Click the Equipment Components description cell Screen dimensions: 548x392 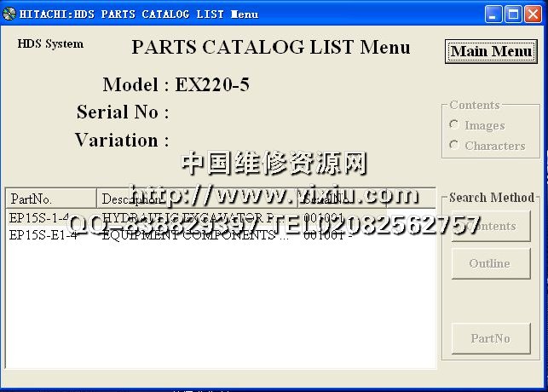click(194, 235)
